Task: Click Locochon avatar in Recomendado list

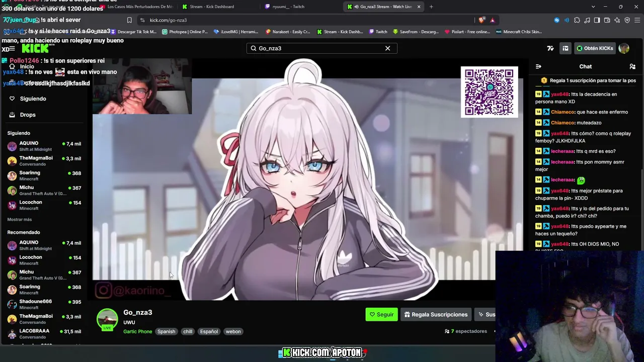Action: [12, 260]
